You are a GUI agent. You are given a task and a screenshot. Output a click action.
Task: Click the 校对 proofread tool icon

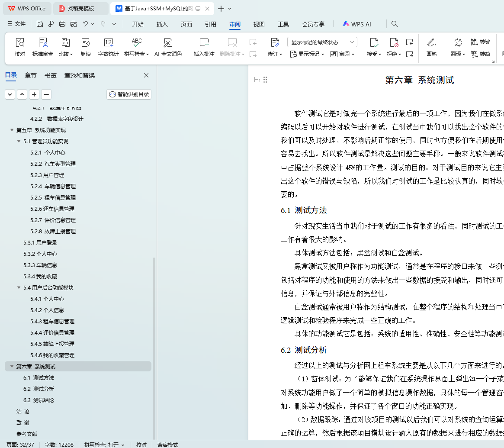tap(20, 47)
